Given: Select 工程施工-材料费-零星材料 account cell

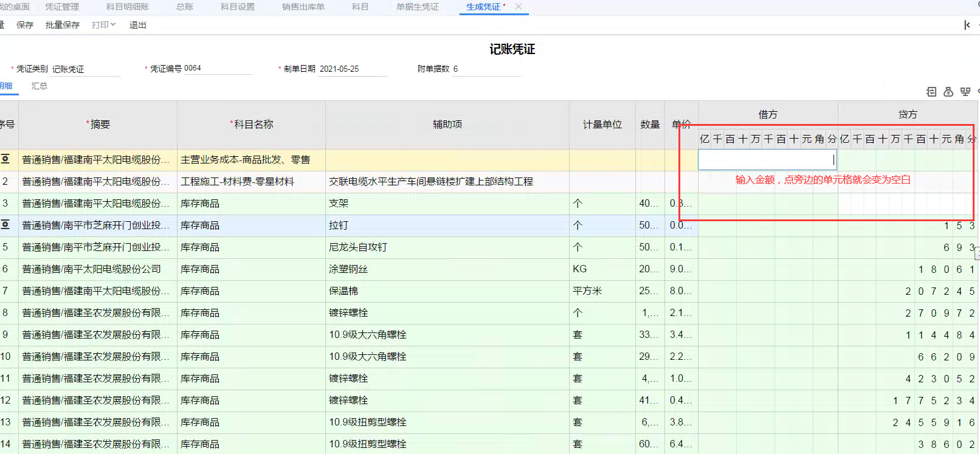Looking at the screenshot, I should (251, 182).
